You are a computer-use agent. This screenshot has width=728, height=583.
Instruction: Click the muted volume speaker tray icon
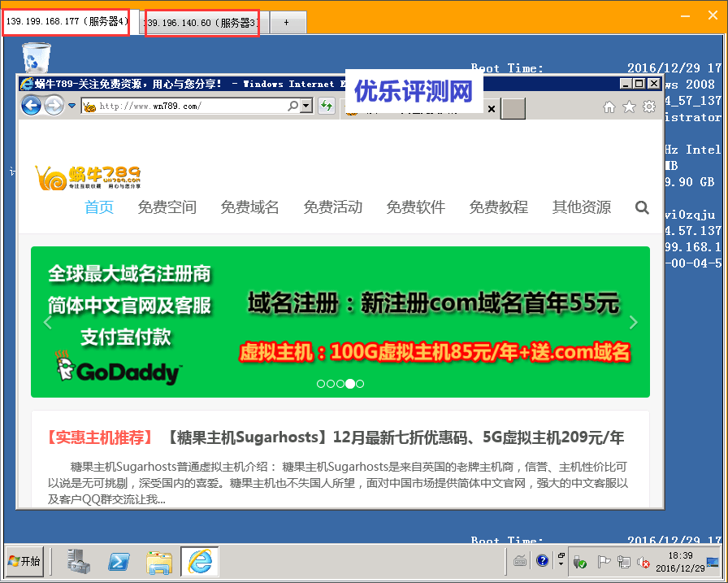pos(643,563)
